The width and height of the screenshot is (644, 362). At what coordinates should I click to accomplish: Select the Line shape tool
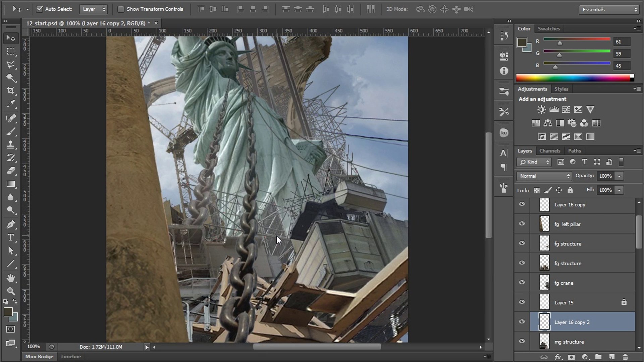[11, 264]
